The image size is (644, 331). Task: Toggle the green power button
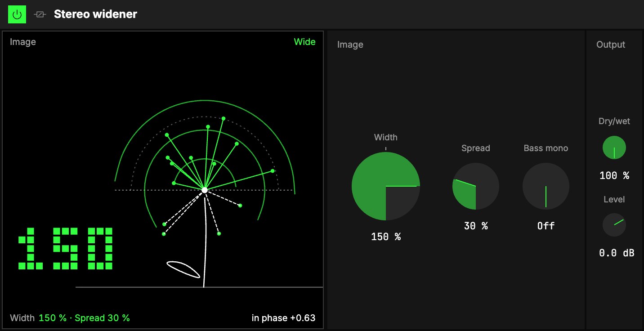(x=17, y=14)
